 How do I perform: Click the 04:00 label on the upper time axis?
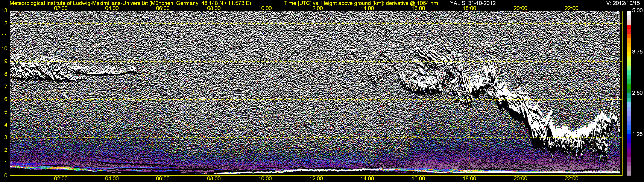point(112,8)
